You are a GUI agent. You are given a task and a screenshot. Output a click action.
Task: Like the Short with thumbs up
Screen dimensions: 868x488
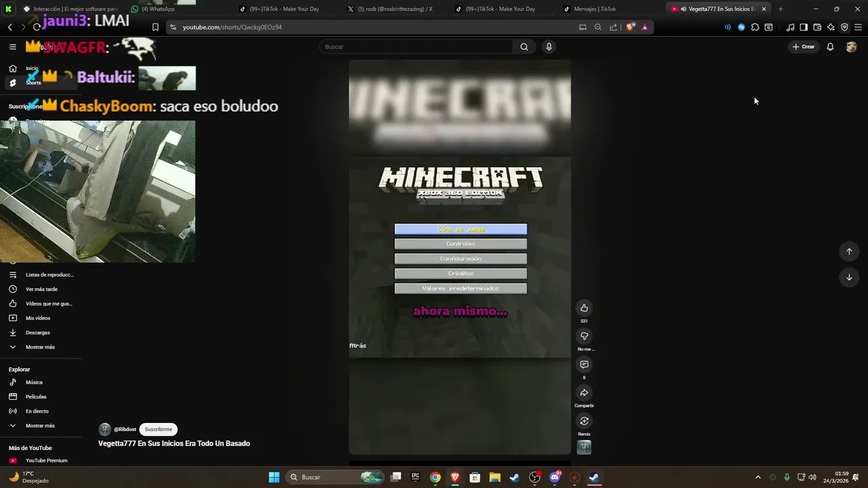(x=584, y=308)
